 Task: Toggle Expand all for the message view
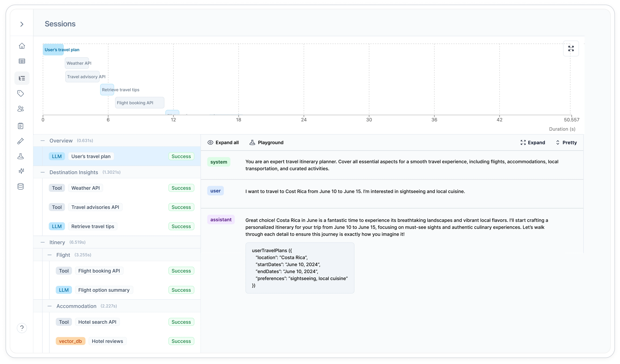point(223,142)
